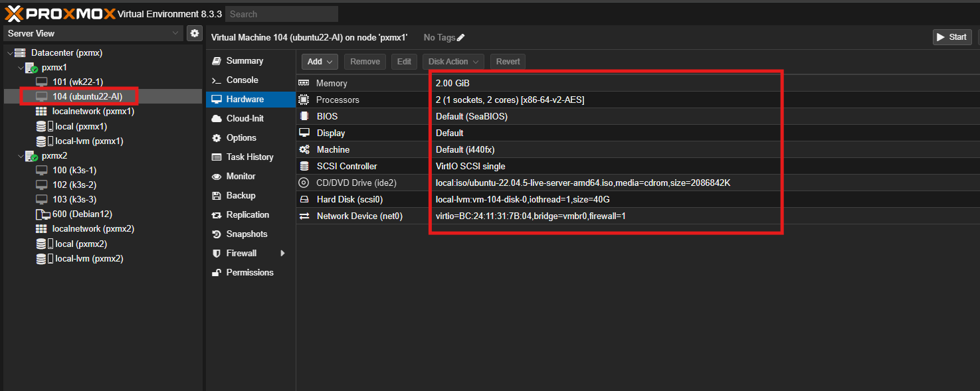Open the Summary tab
Viewport: 980px width, 391px height.
coord(250,61)
